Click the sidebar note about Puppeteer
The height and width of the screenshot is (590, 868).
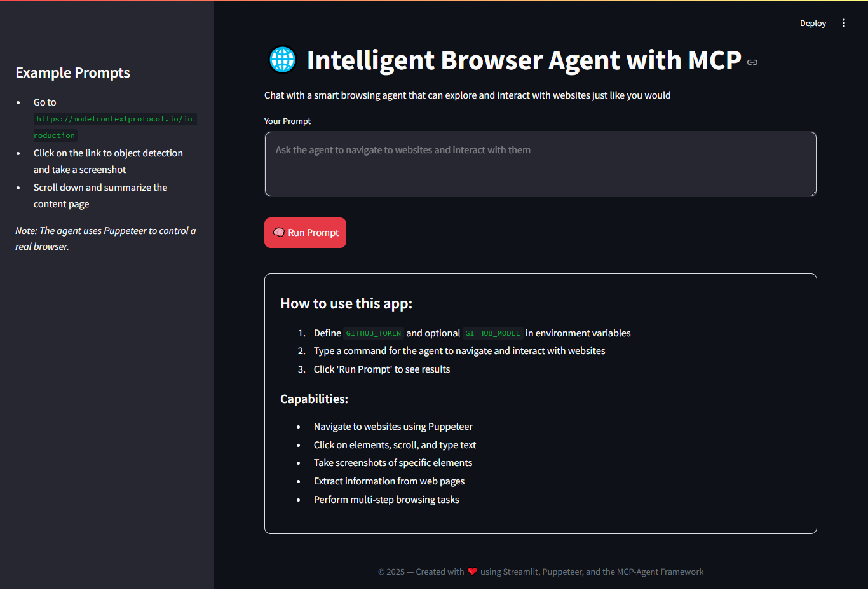[x=105, y=238]
